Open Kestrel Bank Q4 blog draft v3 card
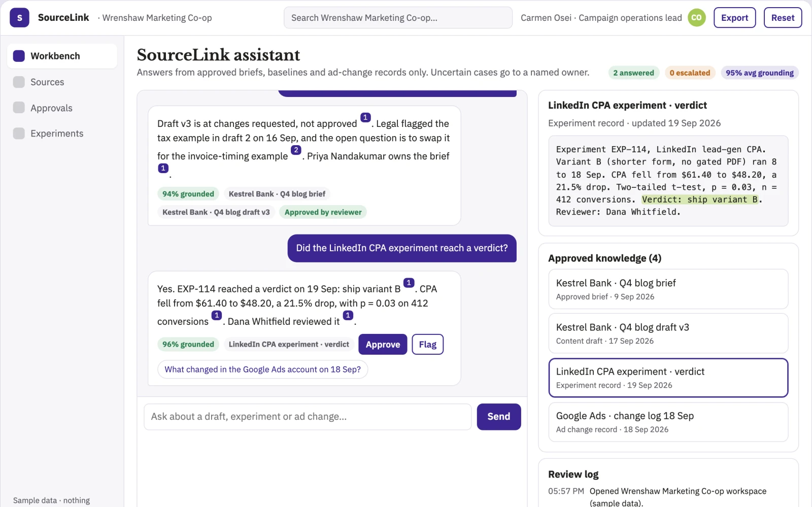 pyautogui.click(x=668, y=333)
